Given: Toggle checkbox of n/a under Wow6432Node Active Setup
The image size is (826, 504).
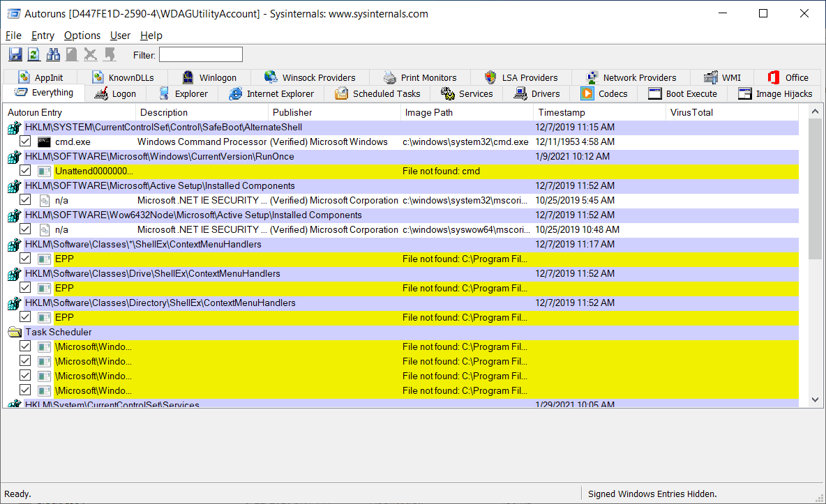Looking at the screenshot, I should click(24, 229).
